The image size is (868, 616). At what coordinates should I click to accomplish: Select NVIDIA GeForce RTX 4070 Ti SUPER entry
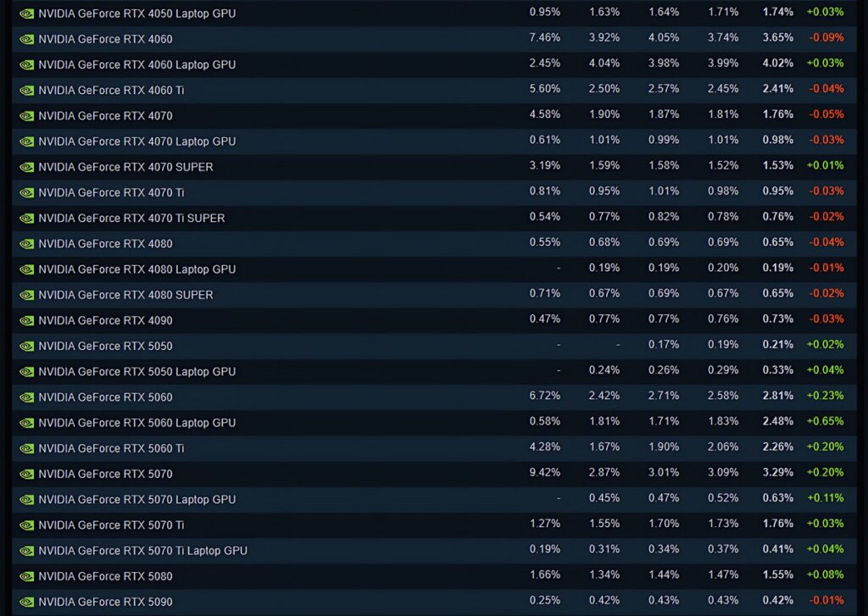(131, 218)
